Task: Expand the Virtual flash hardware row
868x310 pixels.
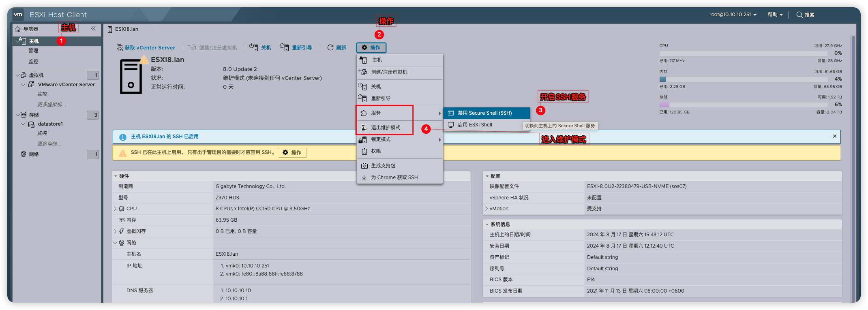Action: pyautogui.click(x=115, y=231)
